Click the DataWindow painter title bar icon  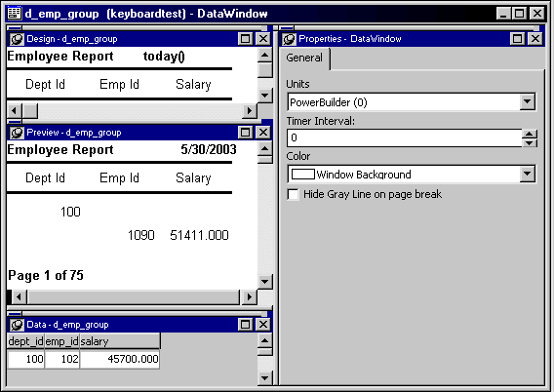coord(14,14)
